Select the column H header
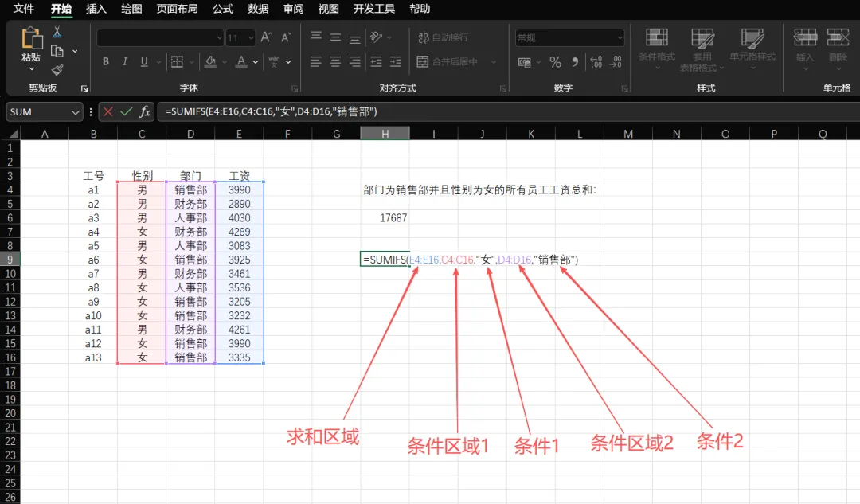 385,133
